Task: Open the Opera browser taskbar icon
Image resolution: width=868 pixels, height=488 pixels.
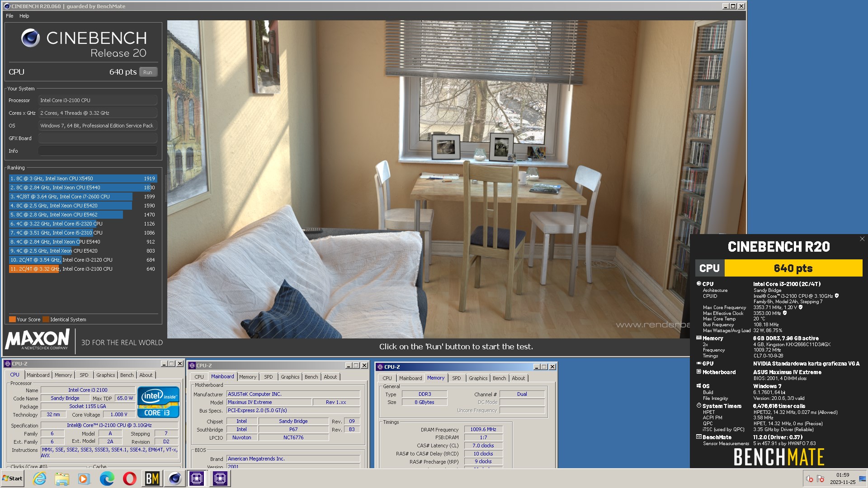Action: click(x=129, y=479)
